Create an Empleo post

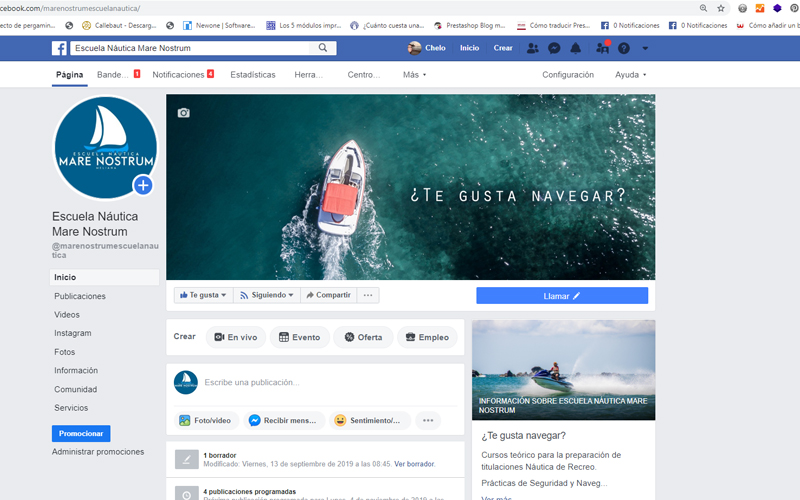coord(427,337)
